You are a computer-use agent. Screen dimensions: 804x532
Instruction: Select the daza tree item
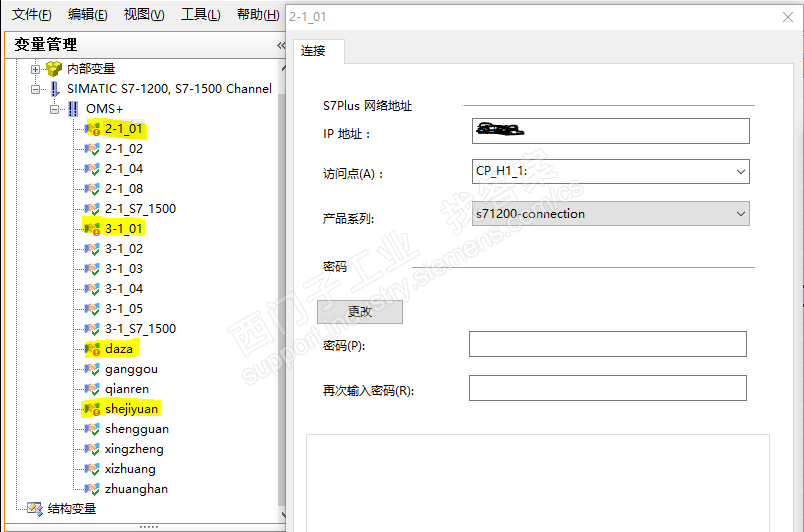(119, 349)
